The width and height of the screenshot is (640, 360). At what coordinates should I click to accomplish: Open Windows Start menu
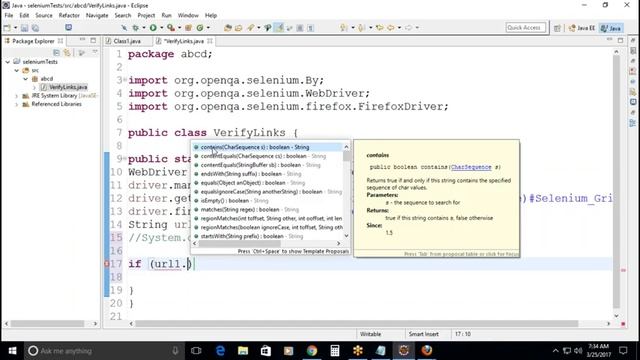(x=12, y=351)
